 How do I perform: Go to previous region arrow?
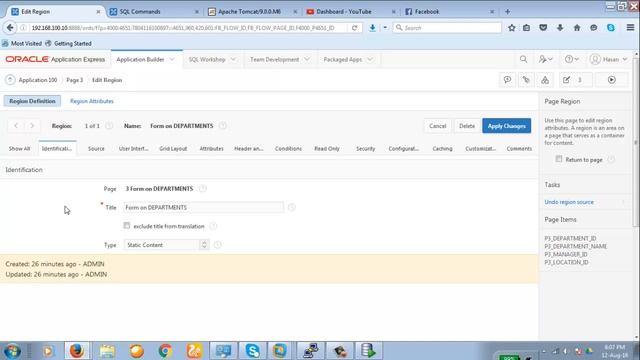click(16, 126)
